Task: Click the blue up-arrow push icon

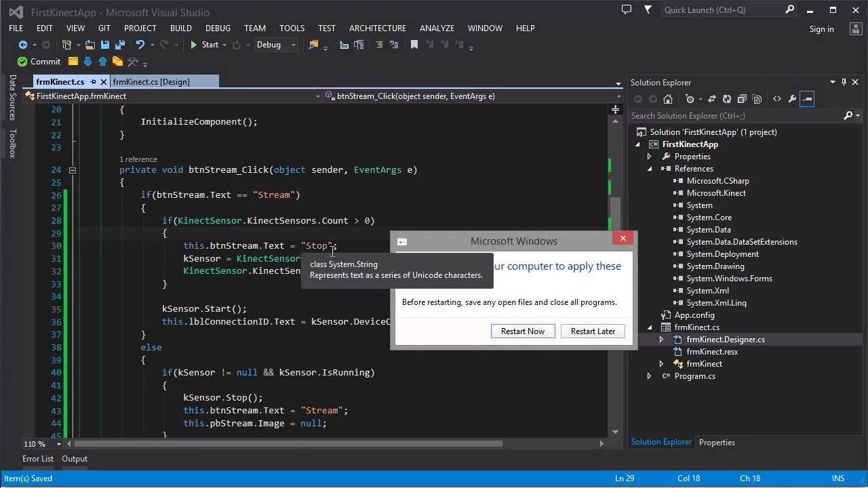Action: (x=102, y=62)
